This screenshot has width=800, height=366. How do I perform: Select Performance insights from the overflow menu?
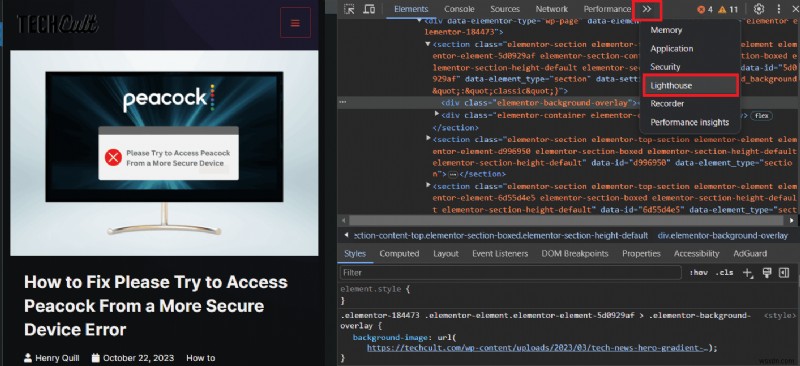(689, 122)
